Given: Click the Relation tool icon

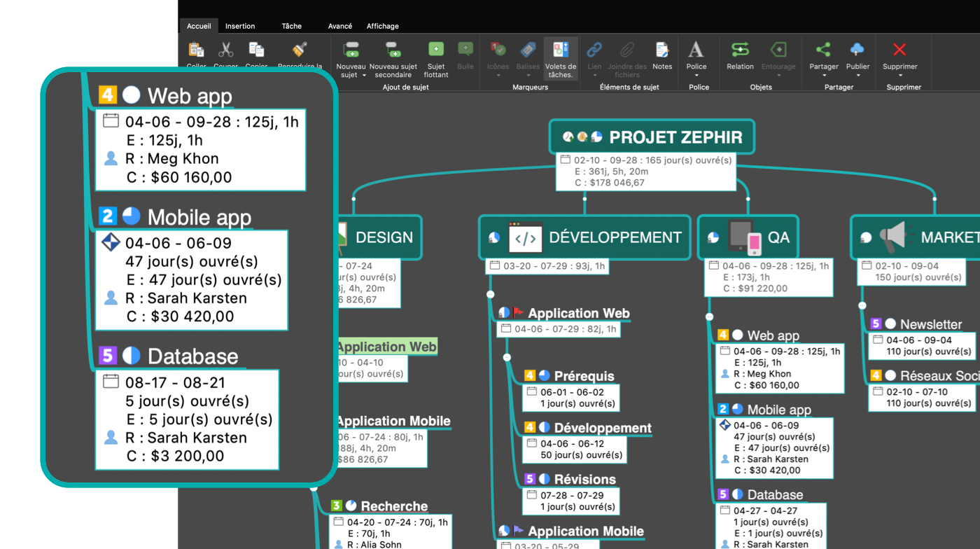Looking at the screenshot, I should [x=740, y=50].
